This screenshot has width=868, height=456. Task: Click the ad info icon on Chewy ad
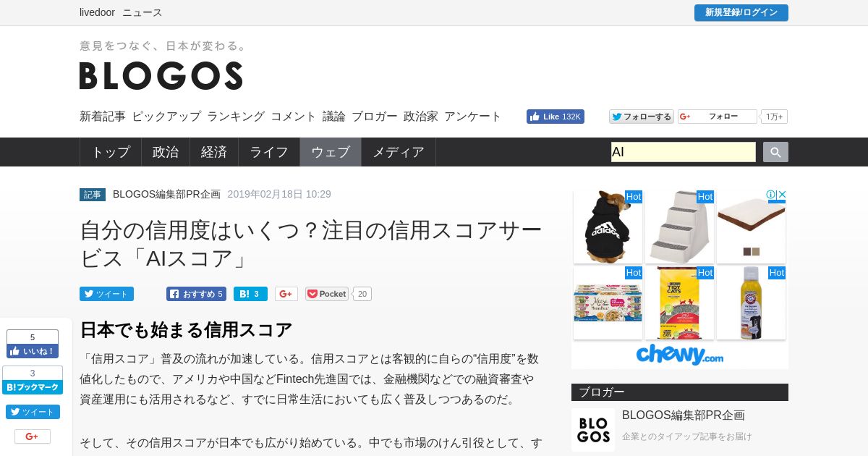coord(771,195)
